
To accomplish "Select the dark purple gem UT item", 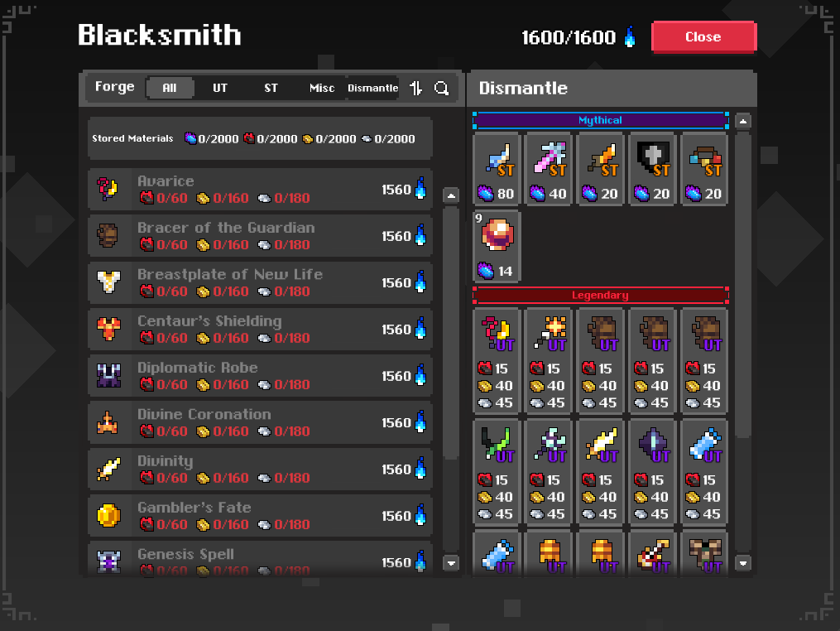I will point(652,472).
